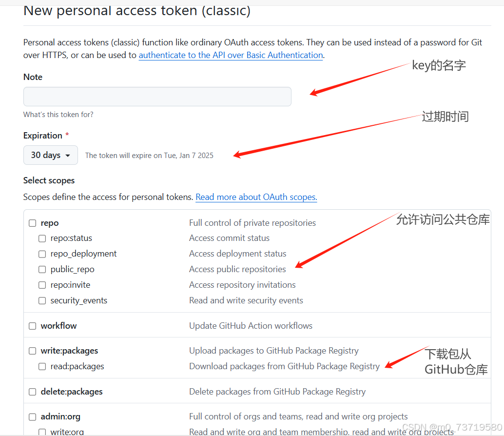Check the repo:status scope
The image size is (504, 436).
pyautogui.click(x=42, y=238)
